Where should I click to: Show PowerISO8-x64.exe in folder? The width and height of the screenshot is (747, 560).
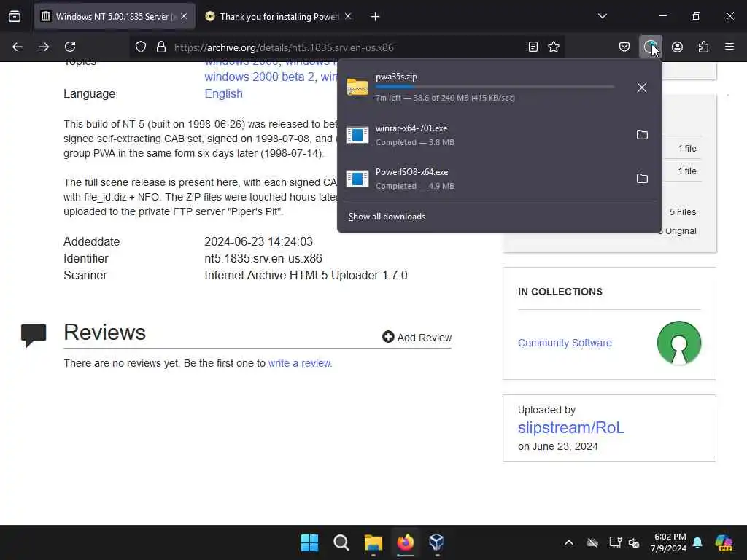642,179
